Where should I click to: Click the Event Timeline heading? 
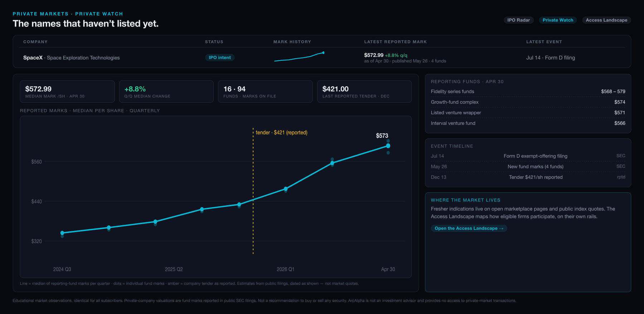[x=452, y=146]
